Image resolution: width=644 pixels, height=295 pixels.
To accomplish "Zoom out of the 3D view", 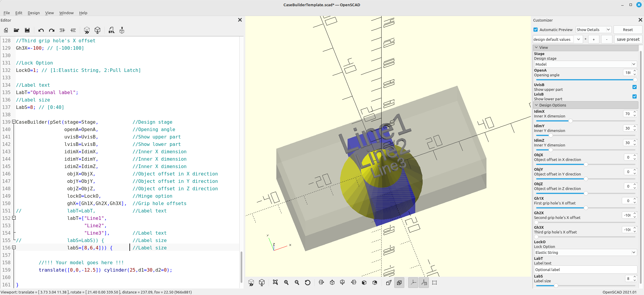I will 297,283.
